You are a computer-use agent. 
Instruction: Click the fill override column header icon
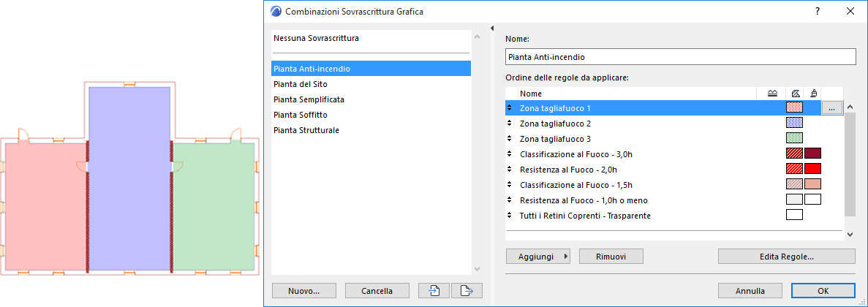click(795, 94)
